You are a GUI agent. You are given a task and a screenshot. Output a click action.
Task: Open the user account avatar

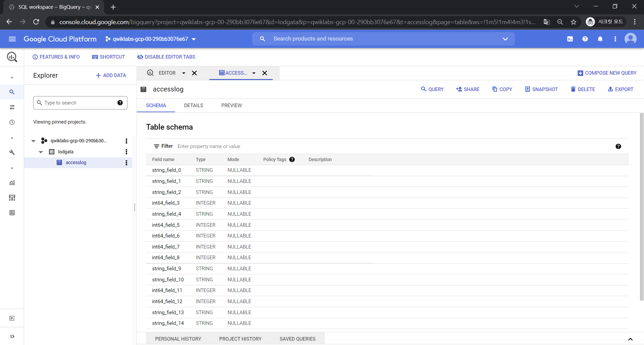631,39
